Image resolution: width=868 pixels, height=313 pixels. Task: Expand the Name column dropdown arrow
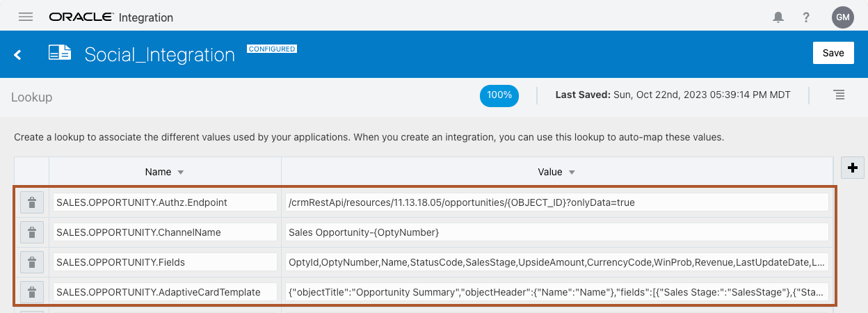pos(181,172)
